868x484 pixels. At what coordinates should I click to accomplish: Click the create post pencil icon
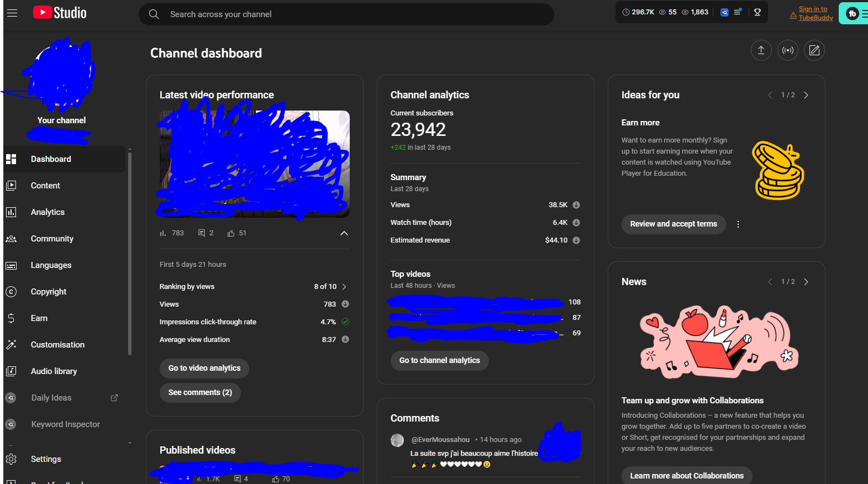pyautogui.click(x=814, y=50)
